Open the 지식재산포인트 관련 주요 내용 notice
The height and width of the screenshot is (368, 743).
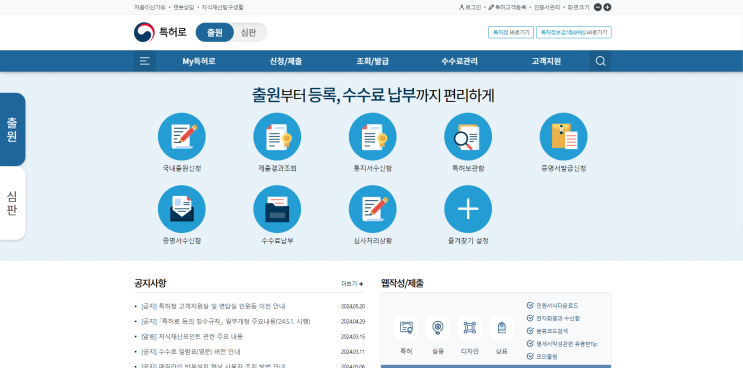192,336
